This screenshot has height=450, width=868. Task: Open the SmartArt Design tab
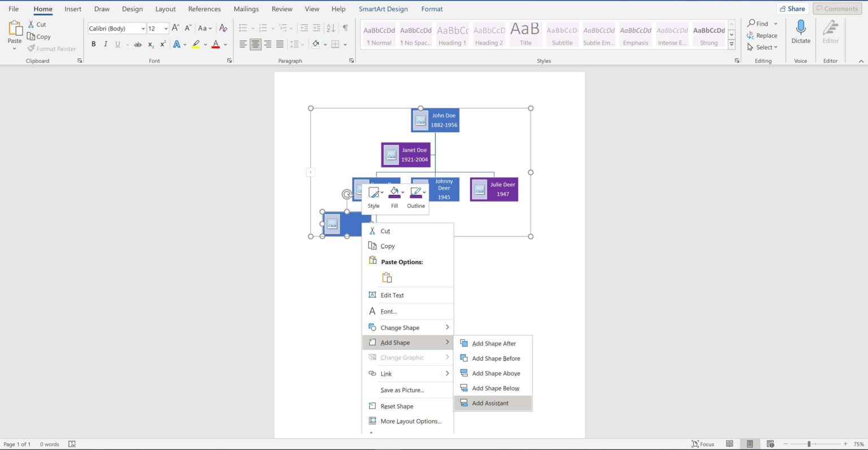pos(383,9)
